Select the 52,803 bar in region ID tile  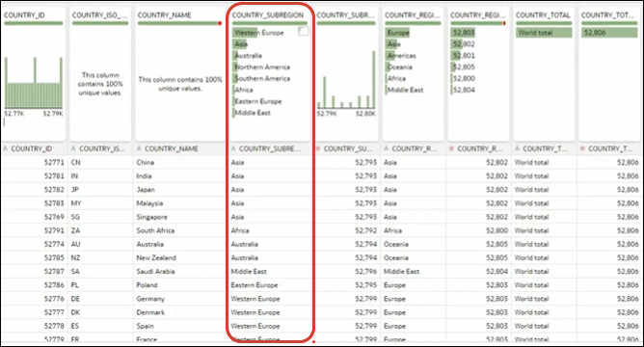tap(464, 33)
